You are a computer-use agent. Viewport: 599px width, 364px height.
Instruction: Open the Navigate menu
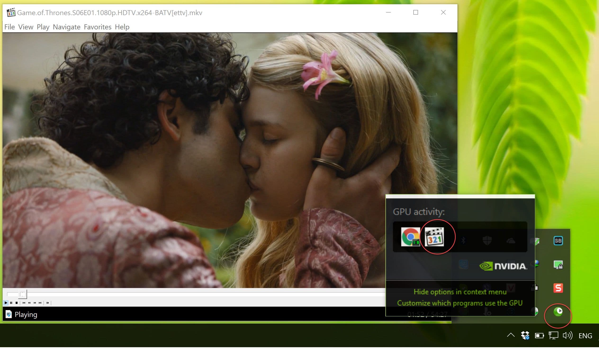67,27
